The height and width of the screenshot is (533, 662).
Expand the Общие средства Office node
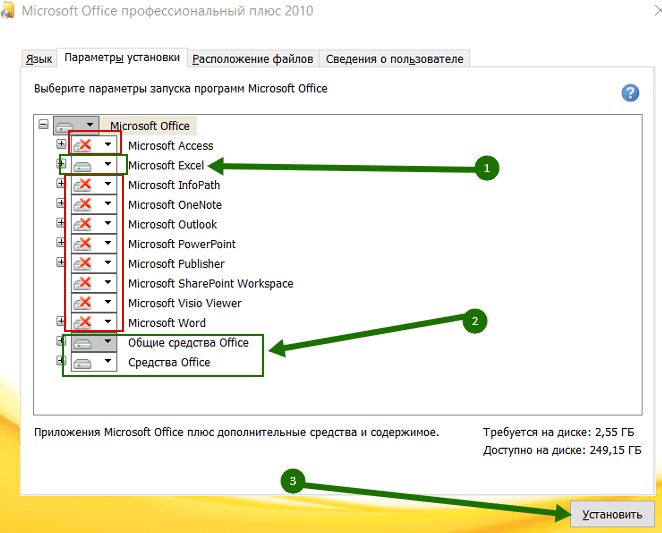61,341
